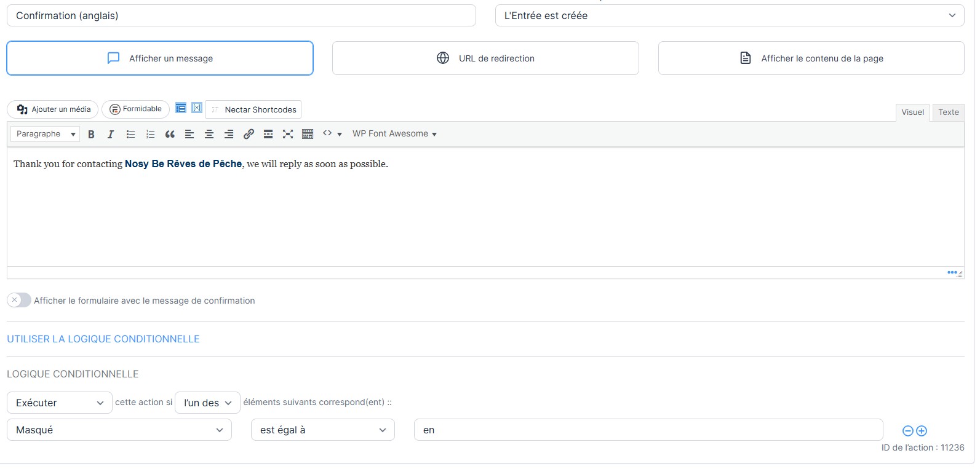Image resolution: width=980 pixels, height=469 pixels.
Task: Toggle show form with confirmation message
Action: pos(19,300)
